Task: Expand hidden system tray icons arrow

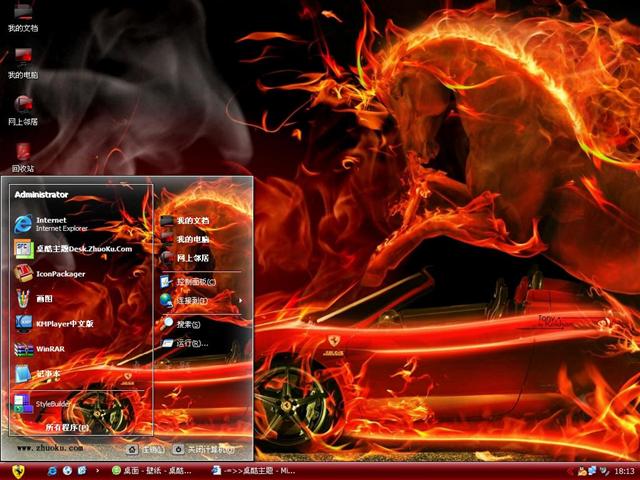Action: 570,471
